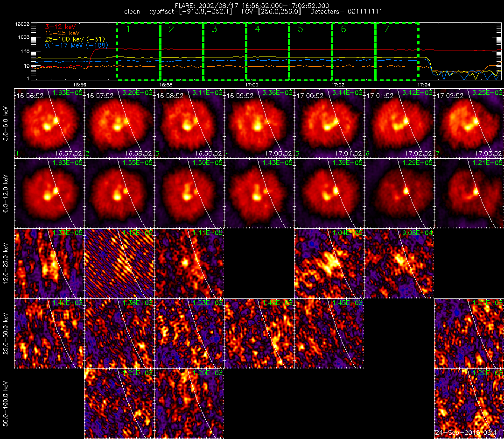
Task: Open the 3-6 keV image labeled 3.20E+03
Action: [119, 123]
